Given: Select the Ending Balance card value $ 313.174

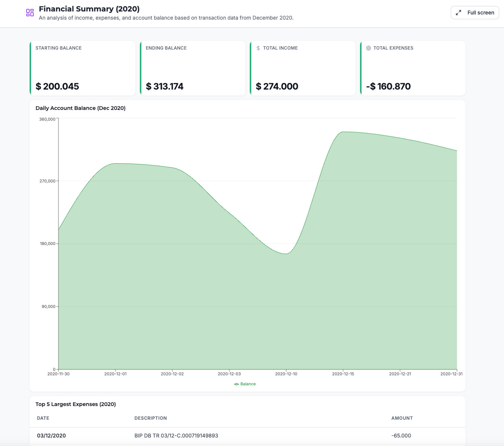Looking at the screenshot, I should [165, 86].
